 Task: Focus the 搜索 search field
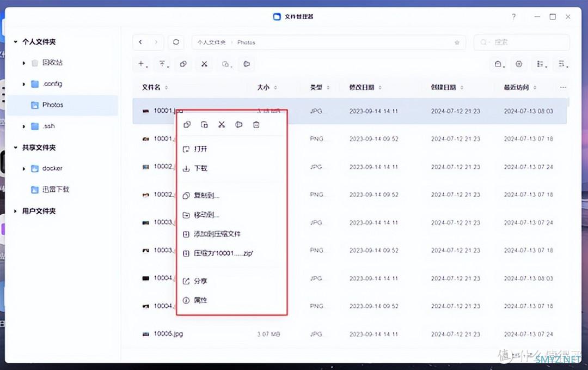(522, 43)
